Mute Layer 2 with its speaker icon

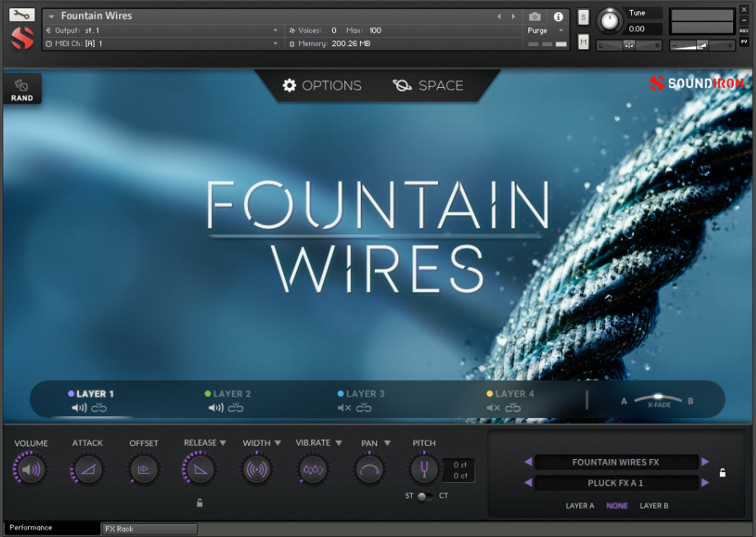pyautogui.click(x=215, y=408)
